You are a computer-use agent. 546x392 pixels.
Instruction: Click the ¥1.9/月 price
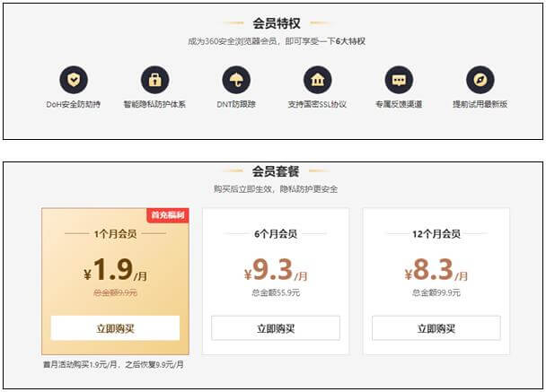(115, 270)
